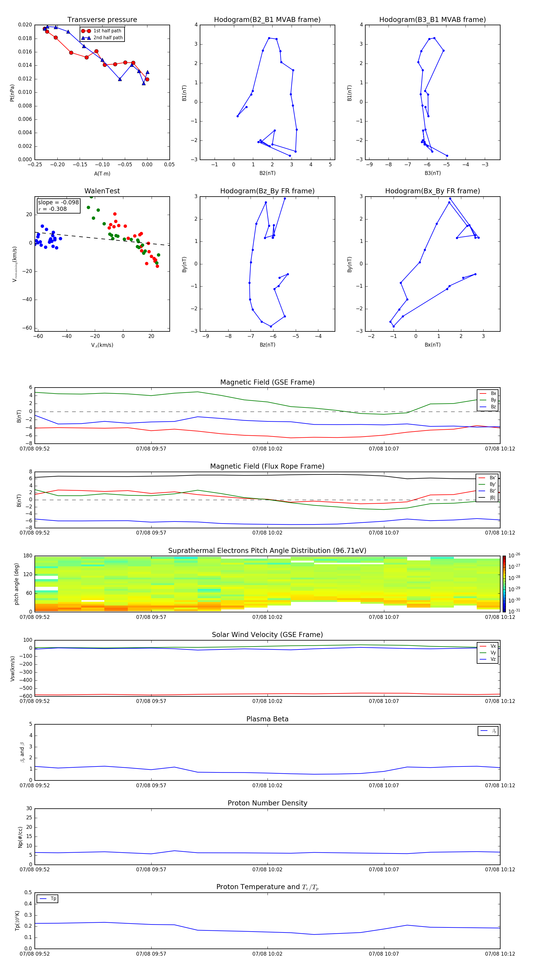Click the 'r = -0.308' annotation
535x980 pixels.
click(x=53, y=209)
